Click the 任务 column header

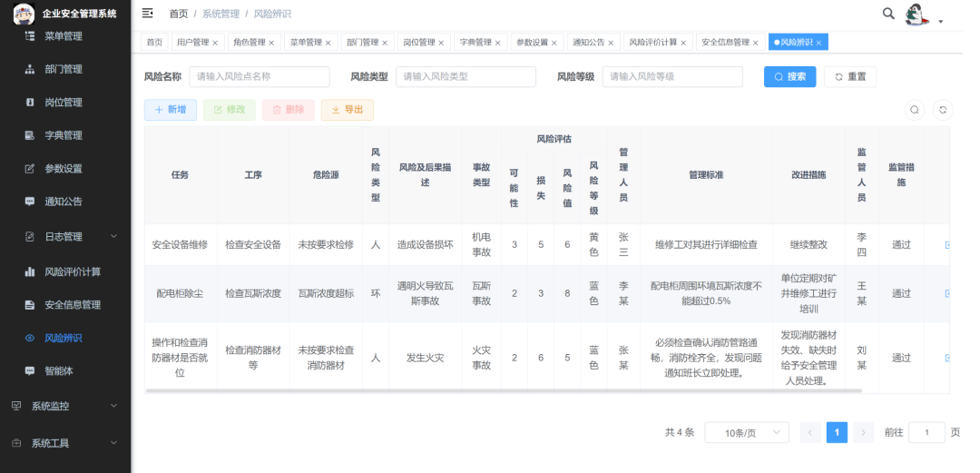pyautogui.click(x=181, y=175)
